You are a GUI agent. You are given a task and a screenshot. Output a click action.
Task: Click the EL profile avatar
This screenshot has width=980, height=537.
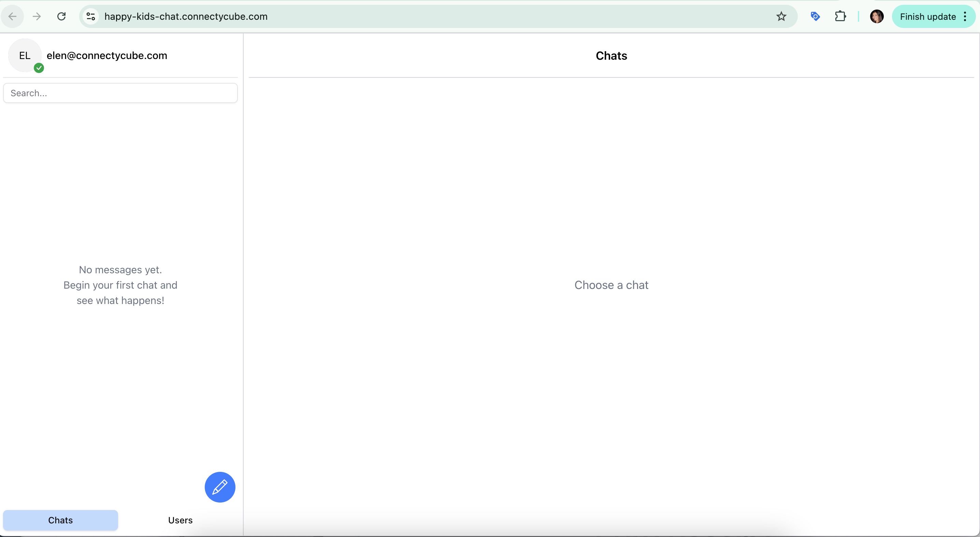[x=25, y=56]
